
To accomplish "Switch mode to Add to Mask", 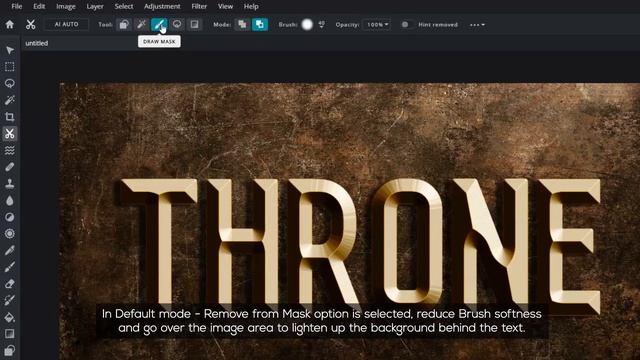I will tap(242, 24).
